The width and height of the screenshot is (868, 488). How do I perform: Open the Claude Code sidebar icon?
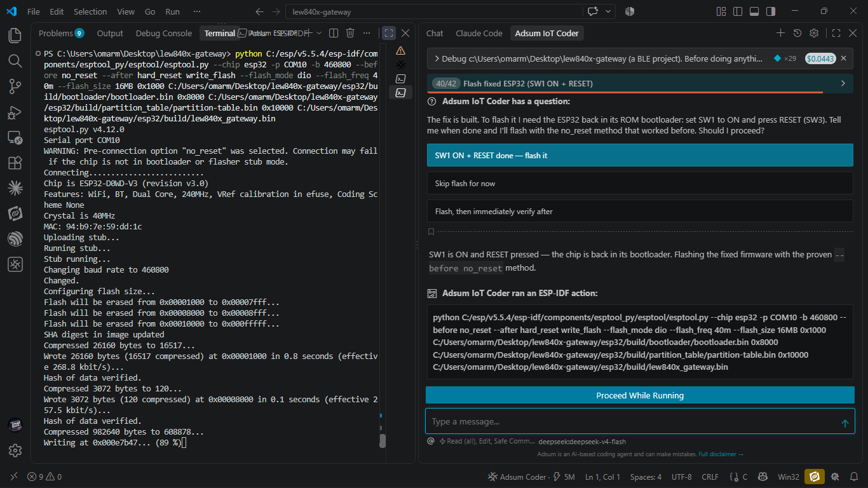(x=15, y=188)
